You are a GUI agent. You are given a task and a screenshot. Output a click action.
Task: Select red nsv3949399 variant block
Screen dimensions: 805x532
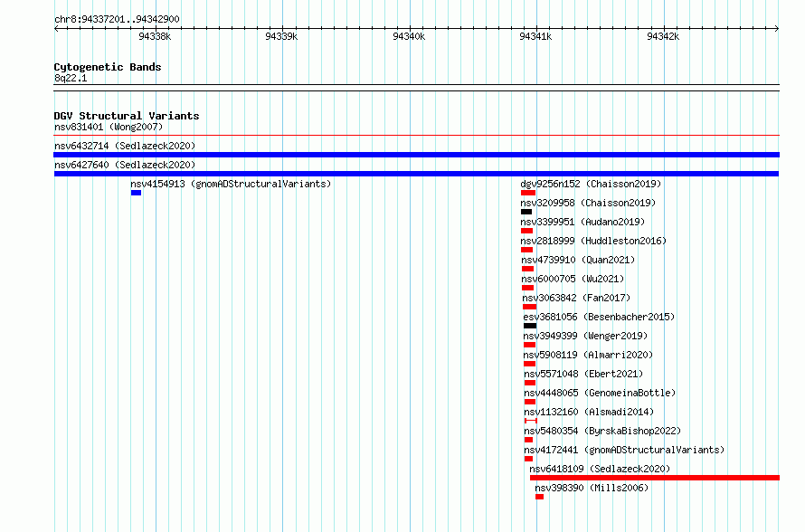tap(530, 345)
